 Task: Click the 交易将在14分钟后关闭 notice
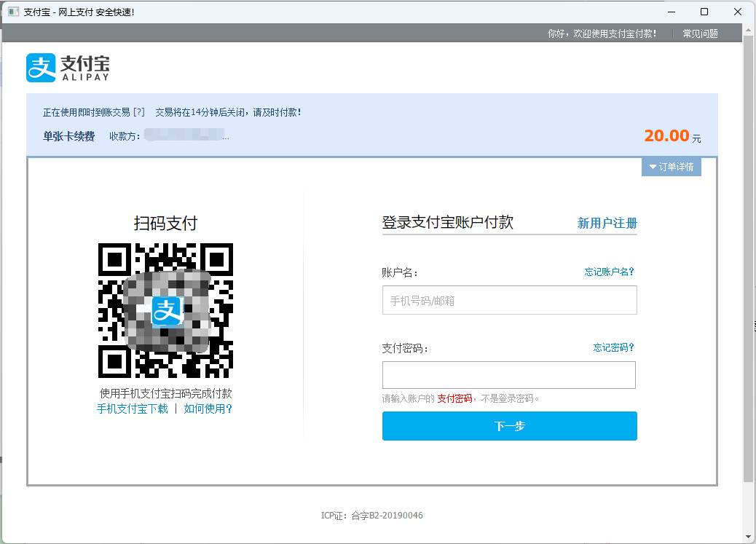tap(228, 112)
